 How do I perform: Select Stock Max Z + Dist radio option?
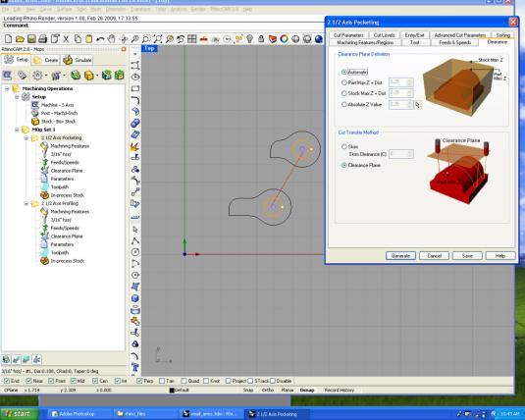tap(343, 93)
